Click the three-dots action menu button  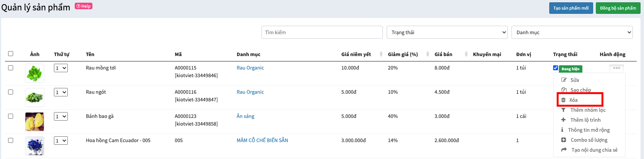pos(616,68)
